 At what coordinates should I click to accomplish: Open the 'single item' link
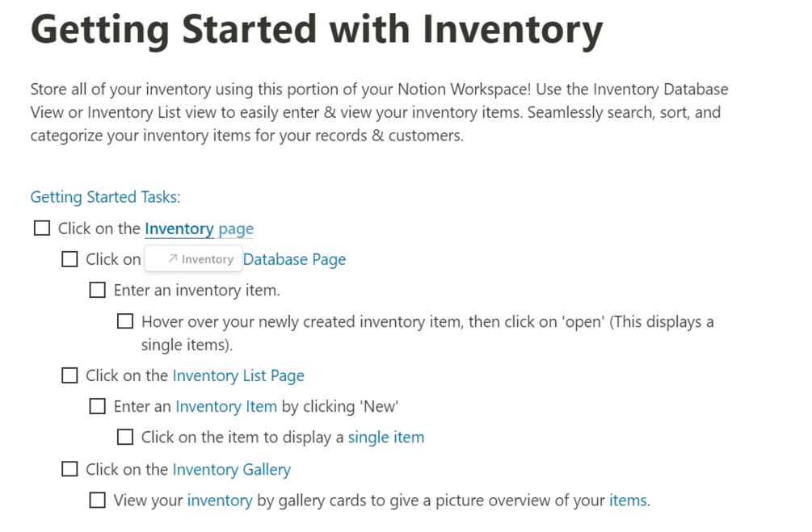(x=385, y=438)
